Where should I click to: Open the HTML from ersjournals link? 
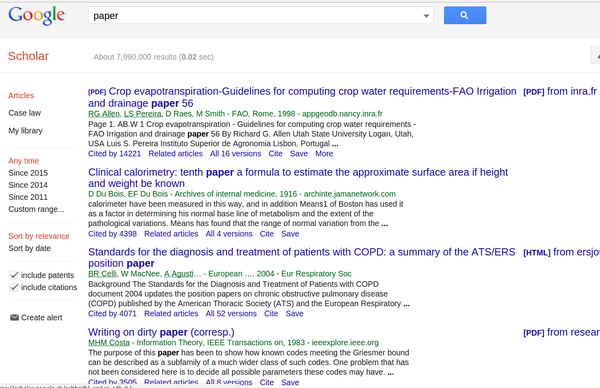pyautogui.click(x=561, y=252)
